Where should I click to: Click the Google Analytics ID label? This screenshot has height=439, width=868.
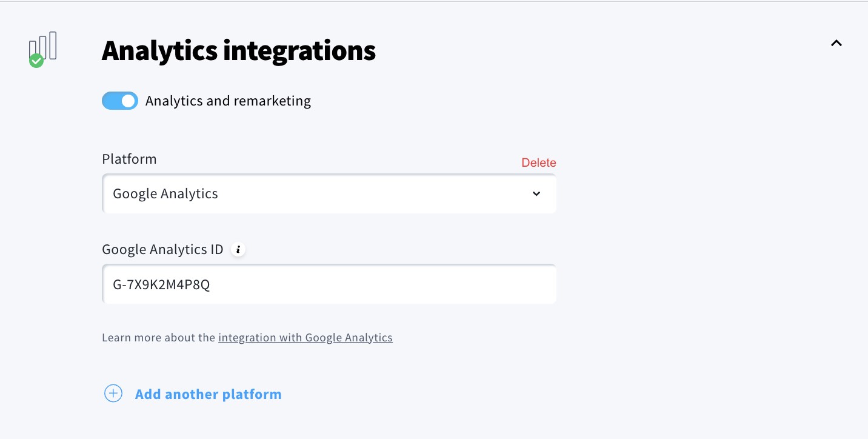click(x=162, y=249)
